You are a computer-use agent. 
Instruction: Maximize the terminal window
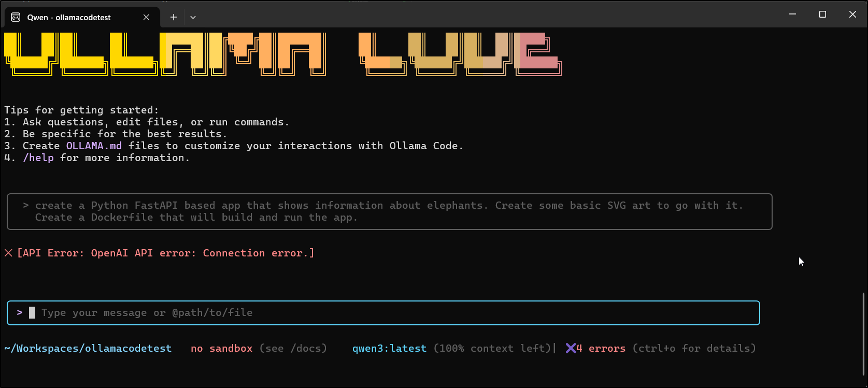[822, 15]
